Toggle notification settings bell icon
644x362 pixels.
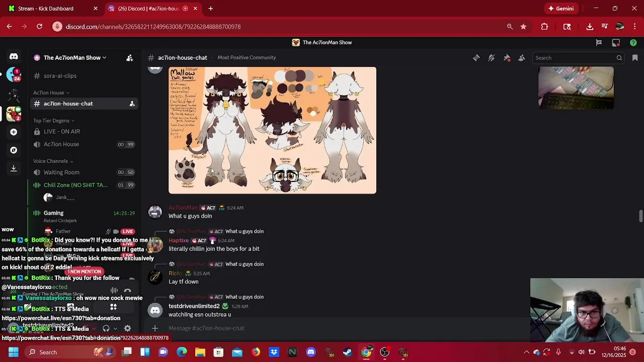[x=492, y=58]
